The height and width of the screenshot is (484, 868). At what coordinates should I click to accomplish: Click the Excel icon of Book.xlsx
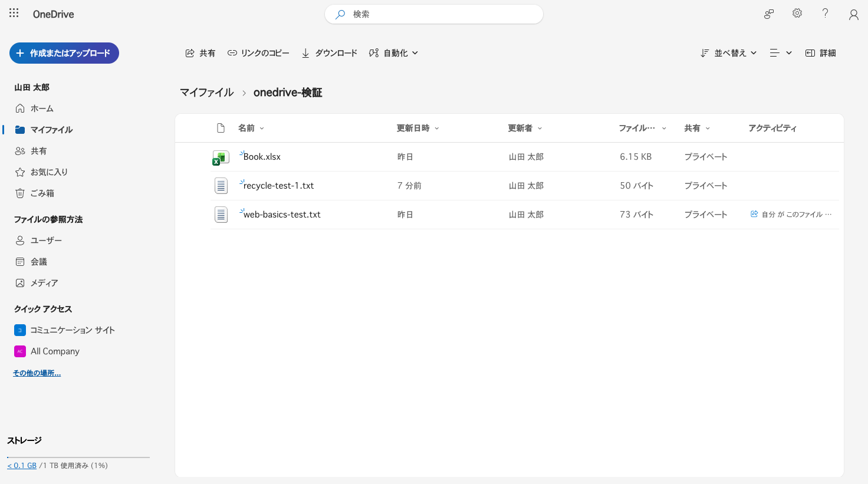click(221, 157)
